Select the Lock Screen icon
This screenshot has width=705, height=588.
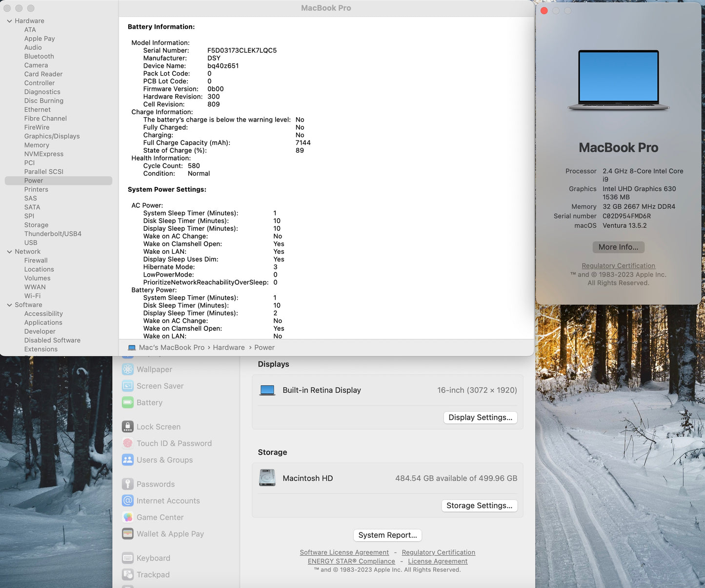[x=127, y=426]
